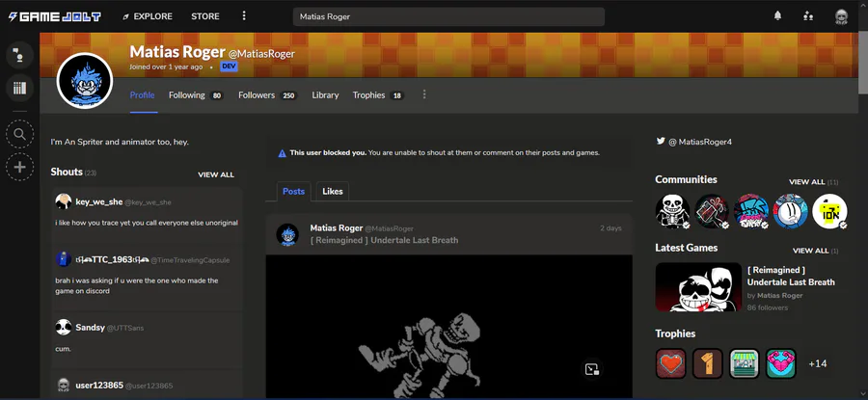Image resolution: width=868 pixels, height=400 pixels.
Task: Open the notifications bell
Action: click(x=777, y=16)
